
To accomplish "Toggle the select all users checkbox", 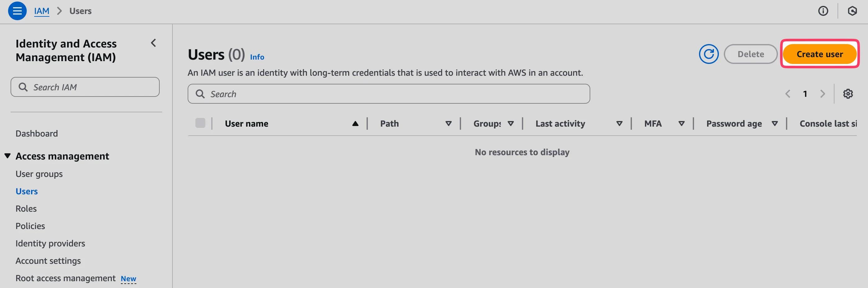I will click(200, 123).
